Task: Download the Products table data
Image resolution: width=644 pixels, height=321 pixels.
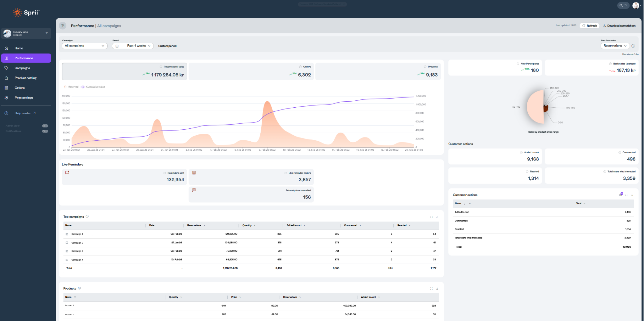Action: [x=437, y=289]
